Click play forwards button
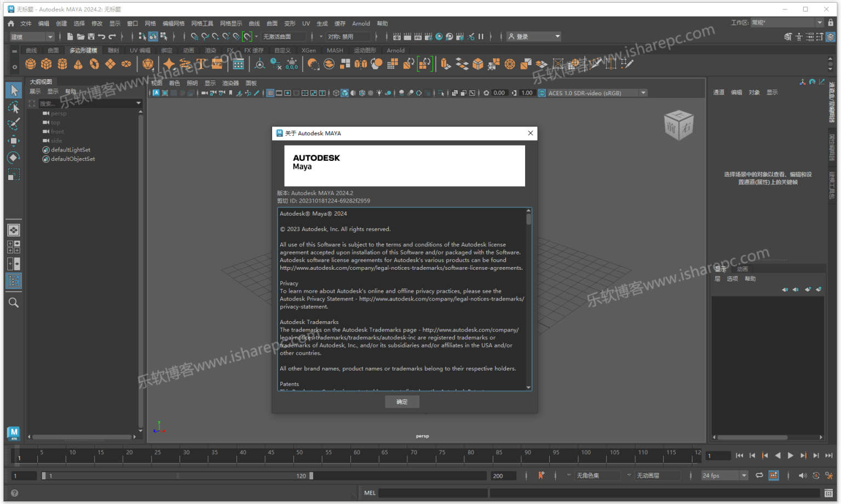 (790, 455)
